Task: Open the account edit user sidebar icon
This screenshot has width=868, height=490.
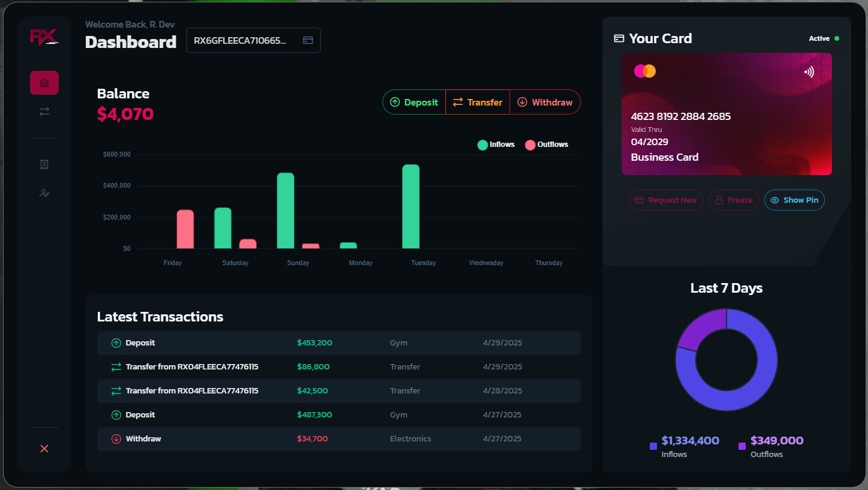Action: pyautogui.click(x=44, y=193)
